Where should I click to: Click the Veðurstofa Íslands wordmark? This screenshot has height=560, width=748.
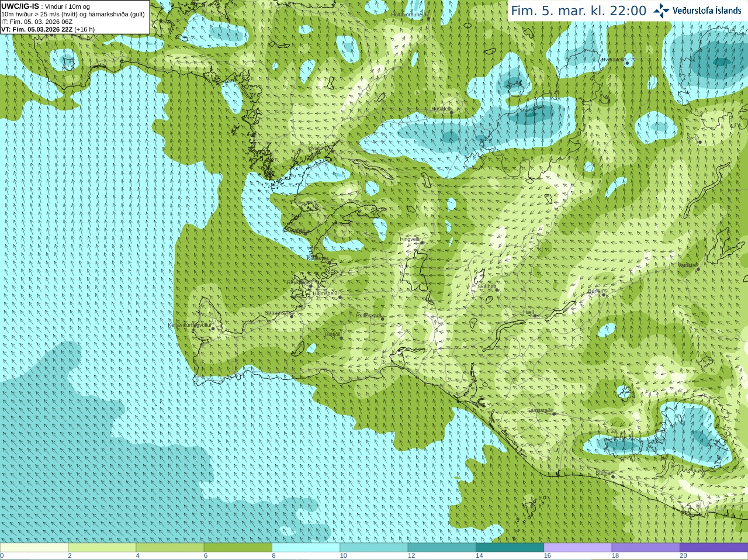click(707, 11)
